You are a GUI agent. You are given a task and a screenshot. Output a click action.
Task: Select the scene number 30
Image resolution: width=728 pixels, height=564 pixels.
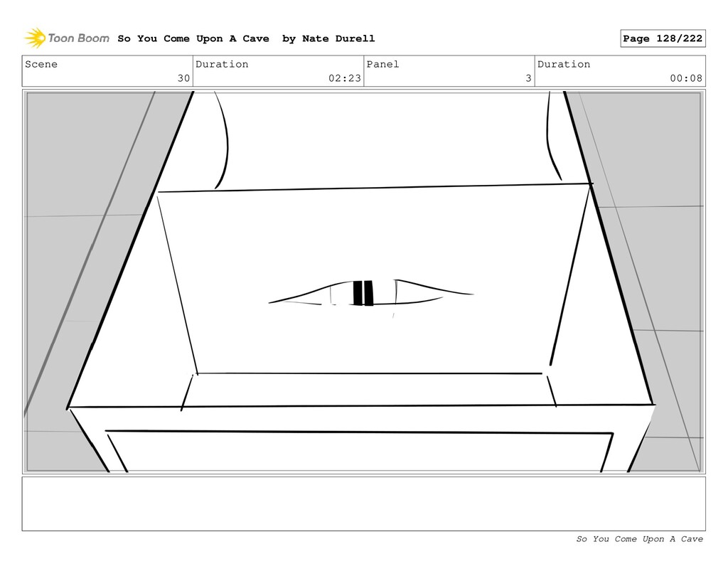(184, 78)
